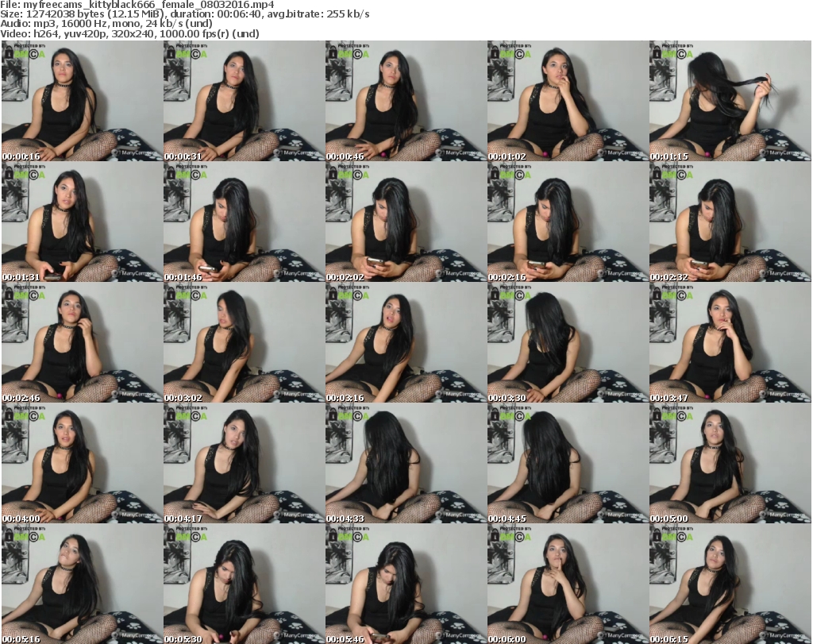Image resolution: width=813 pixels, height=644 pixels.
Task: Open the frame stamped 00:03:47
Action: (x=730, y=342)
